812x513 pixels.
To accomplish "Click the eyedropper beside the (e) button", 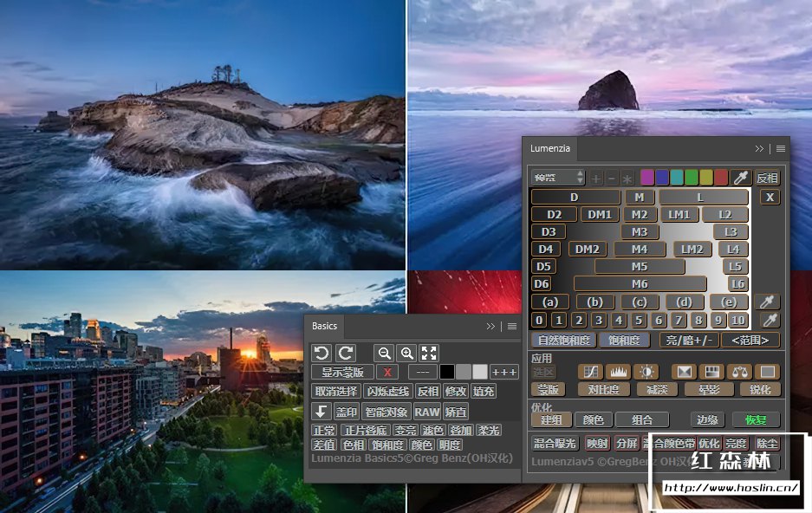I will tap(767, 302).
